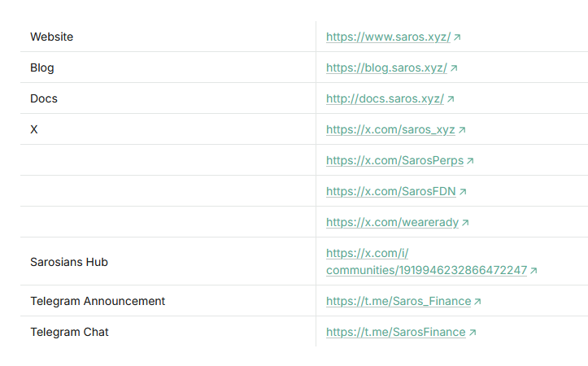Click external arrow icon next to blog.saros.xyz link
Viewport: 588px width, 366px height.
coord(454,68)
